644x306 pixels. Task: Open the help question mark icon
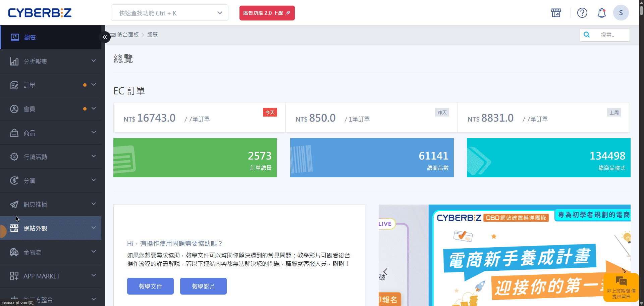pos(582,13)
